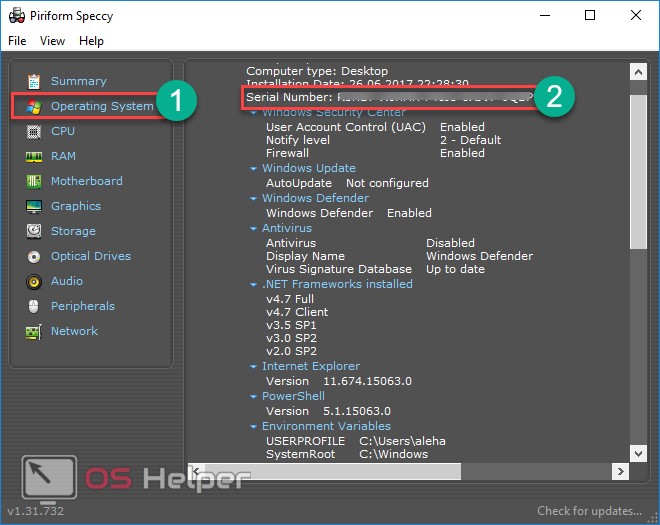Select the CPU chip icon
This screenshot has width=660, height=525.
[34, 131]
